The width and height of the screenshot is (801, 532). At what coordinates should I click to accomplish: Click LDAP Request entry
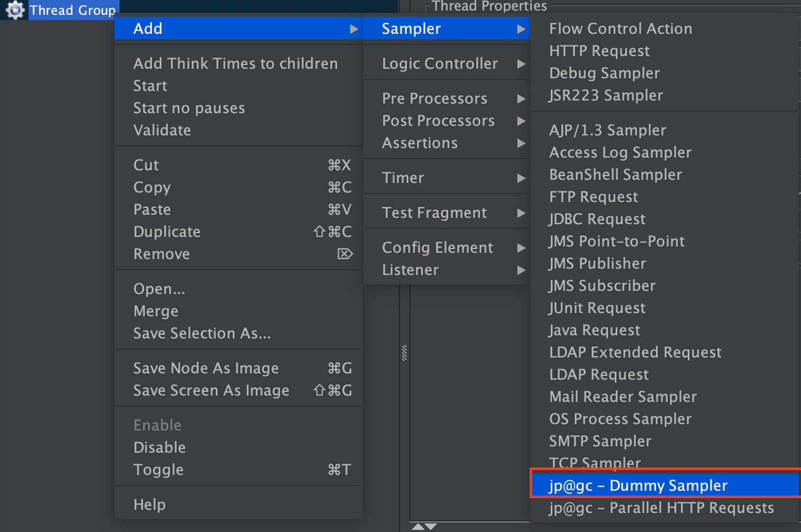pos(666,374)
